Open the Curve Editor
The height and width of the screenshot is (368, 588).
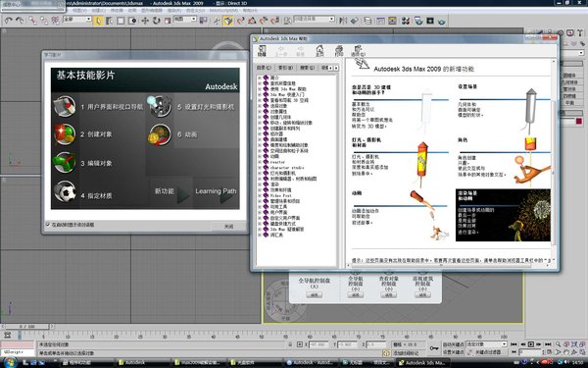coord(380,21)
